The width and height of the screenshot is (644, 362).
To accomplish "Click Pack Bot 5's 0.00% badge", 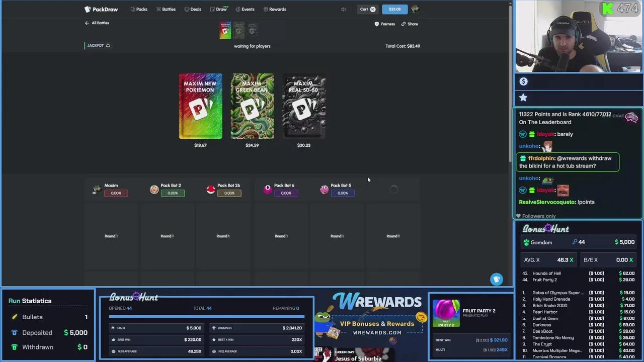I will 343,193.
